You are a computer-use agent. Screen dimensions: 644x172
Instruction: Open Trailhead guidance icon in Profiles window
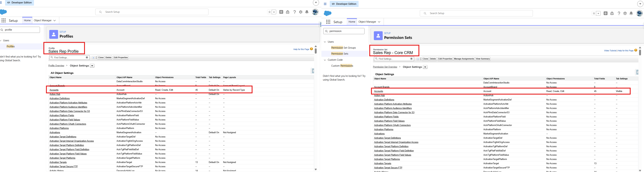pos(288,12)
